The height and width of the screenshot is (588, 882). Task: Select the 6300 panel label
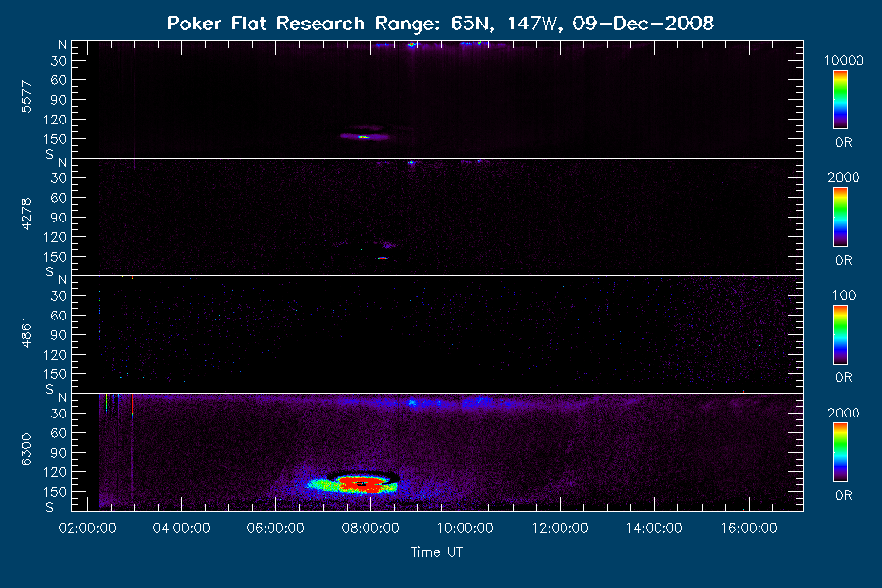26,449
